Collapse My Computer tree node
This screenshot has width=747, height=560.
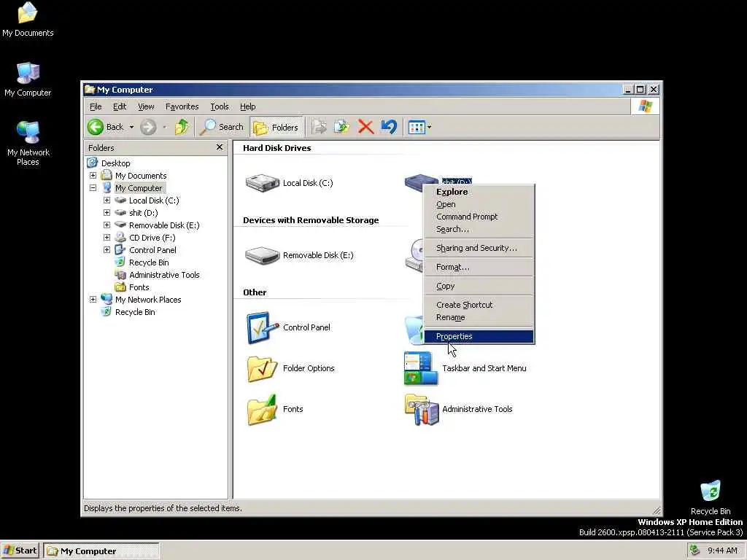(x=93, y=188)
